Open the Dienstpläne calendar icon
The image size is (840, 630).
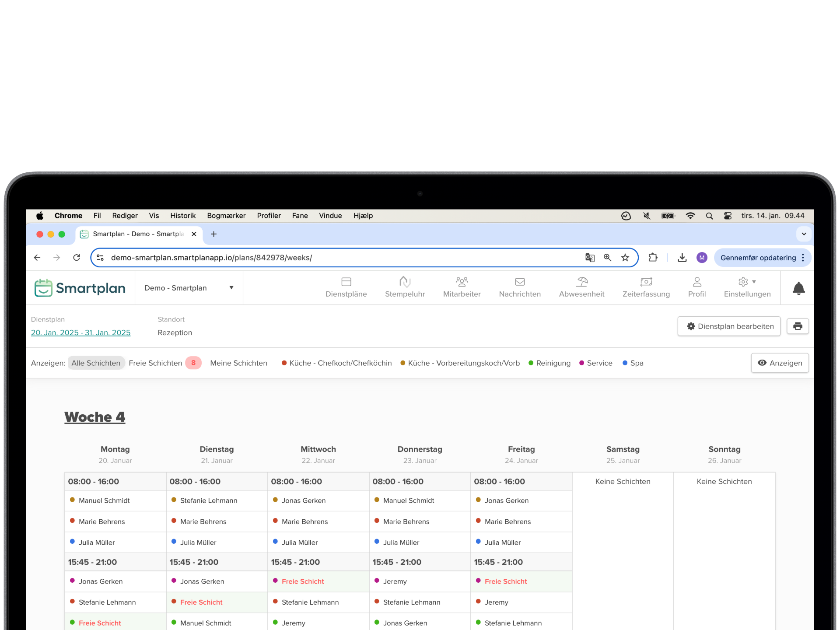[346, 282]
